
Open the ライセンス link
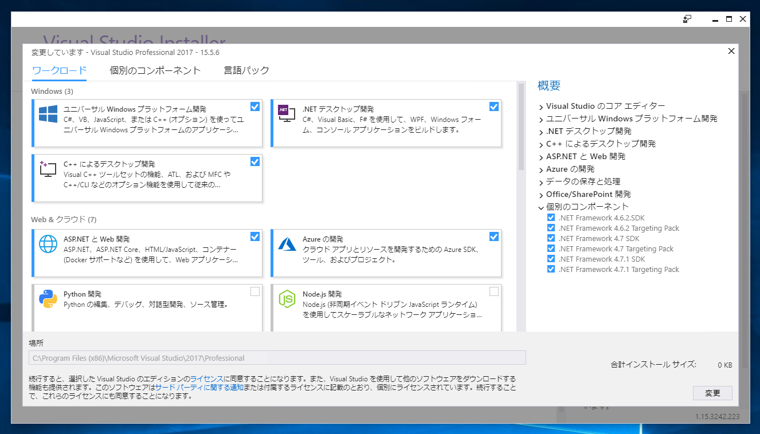point(206,379)
